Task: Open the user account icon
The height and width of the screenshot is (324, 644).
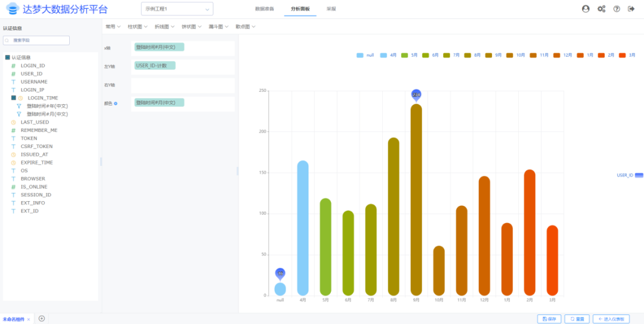Action: pos(586,8)
